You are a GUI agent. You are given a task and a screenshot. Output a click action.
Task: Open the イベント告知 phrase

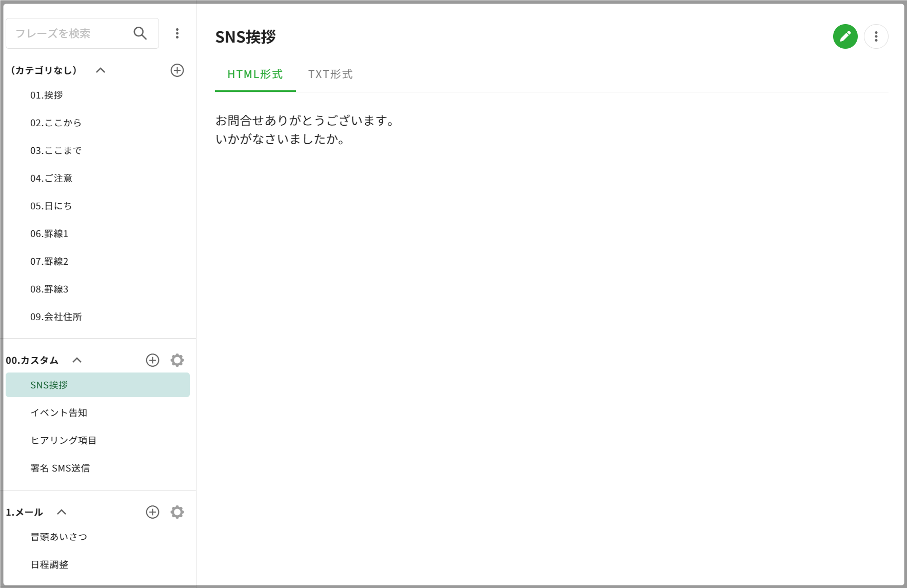click(58, 413)
